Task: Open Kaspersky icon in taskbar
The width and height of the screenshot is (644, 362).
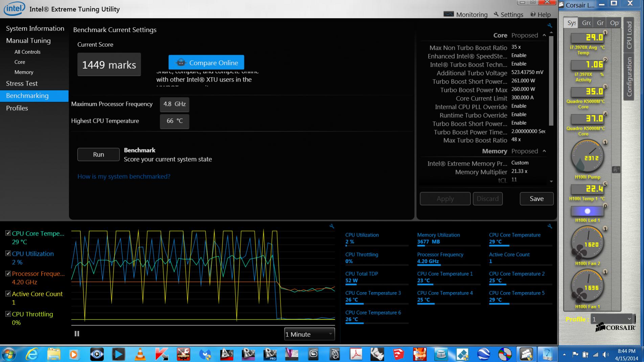Action: tap(162, 354)
